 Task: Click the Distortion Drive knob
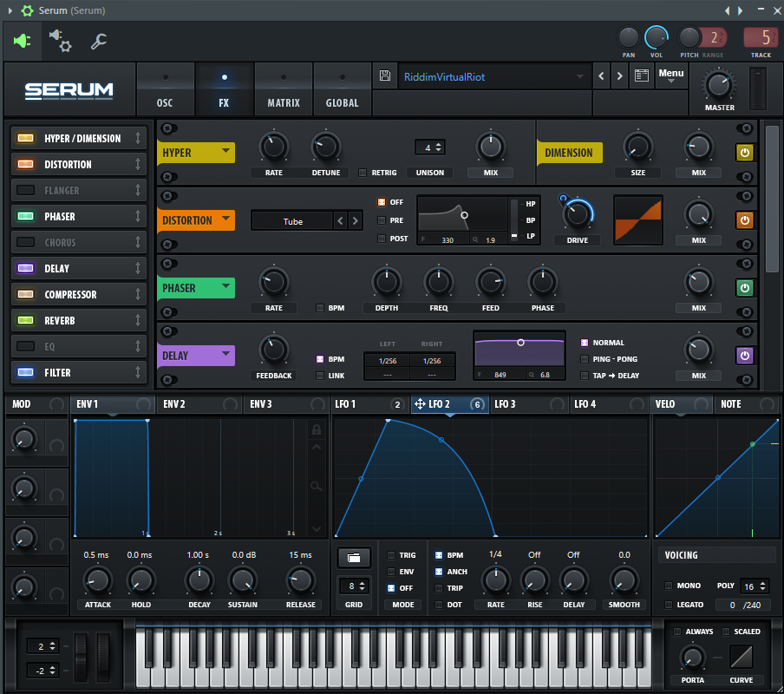pyautogui.click(x=578, y=214)
